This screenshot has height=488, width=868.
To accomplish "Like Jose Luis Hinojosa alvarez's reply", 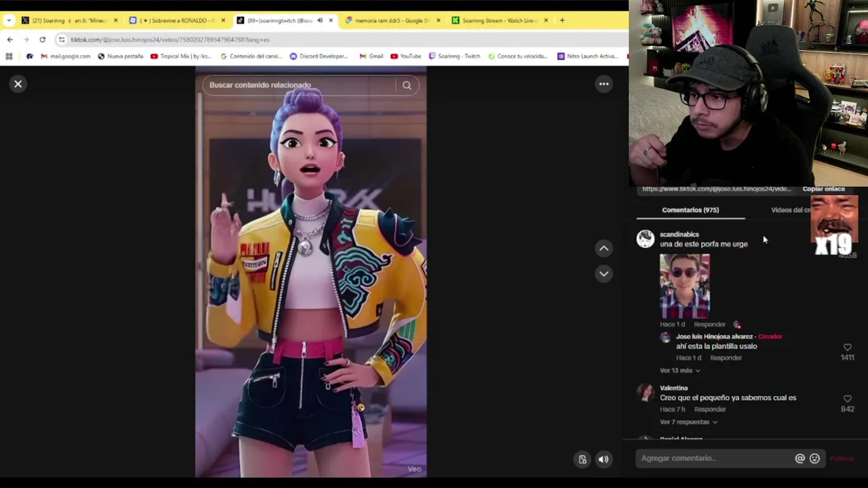I will pyautogui.click(x=847, y=348).
